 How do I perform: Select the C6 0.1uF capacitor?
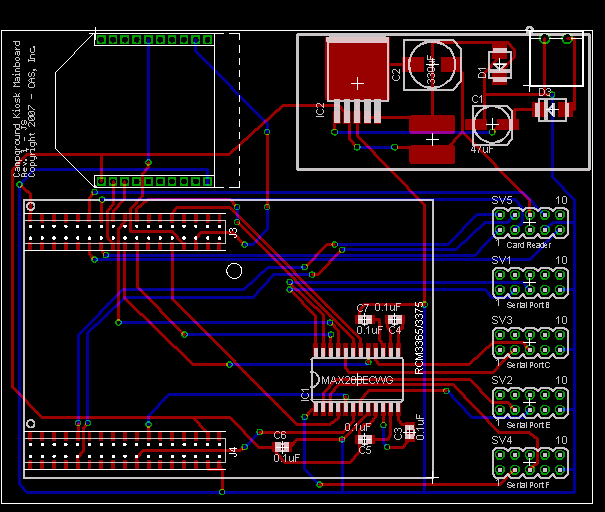(x=281, y=447)
